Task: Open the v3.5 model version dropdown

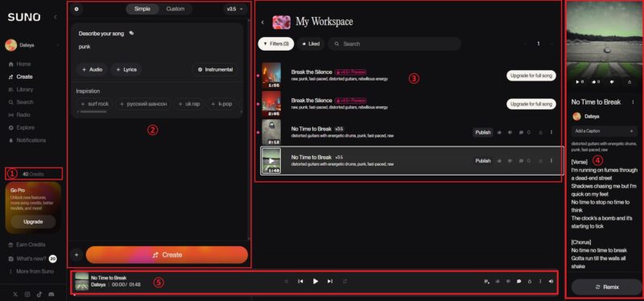Action: tap(235, 9)
